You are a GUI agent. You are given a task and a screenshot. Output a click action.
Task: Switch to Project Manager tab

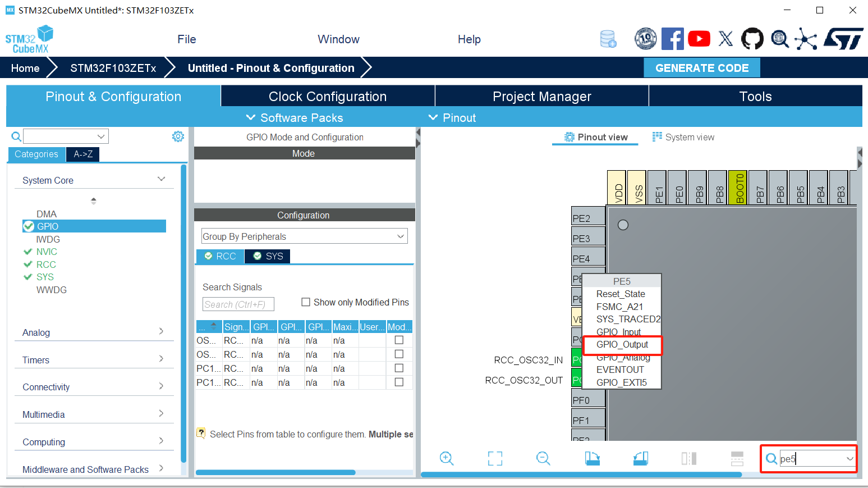(x=542, y=96)
